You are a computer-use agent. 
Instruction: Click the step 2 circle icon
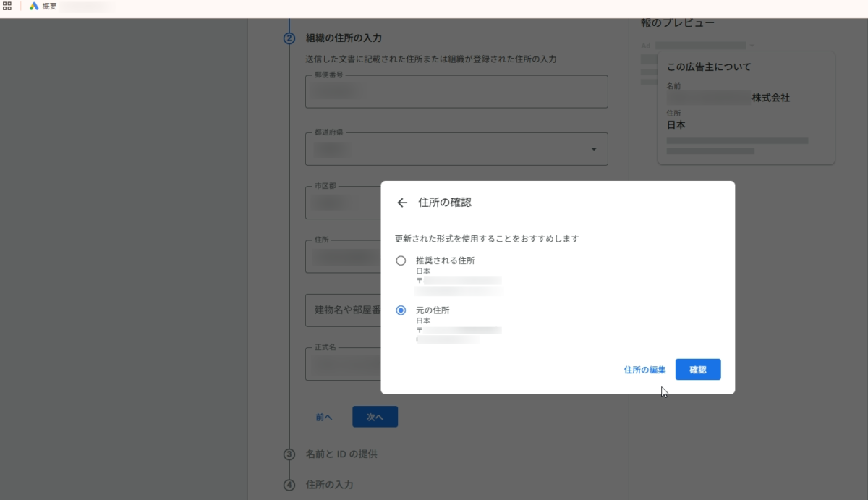(x=289, y=38)
